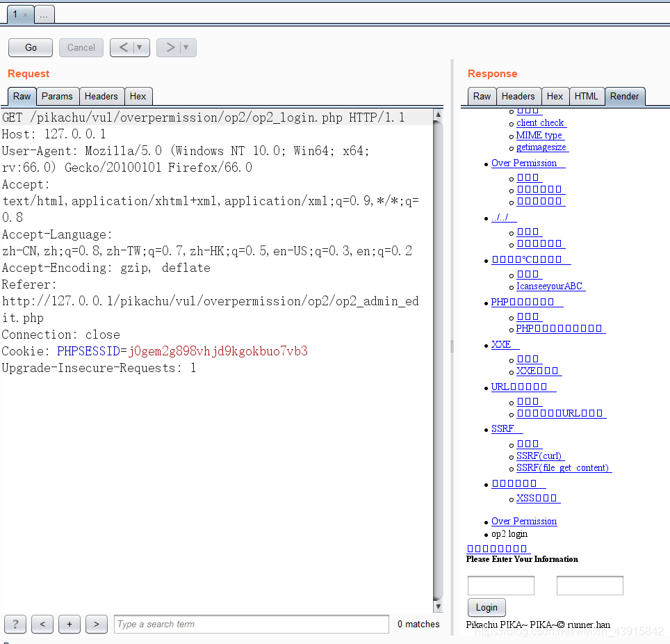Switch Response view to Raw tab
The height and width of the screenshot is (644, 670).
click(482, 96)
